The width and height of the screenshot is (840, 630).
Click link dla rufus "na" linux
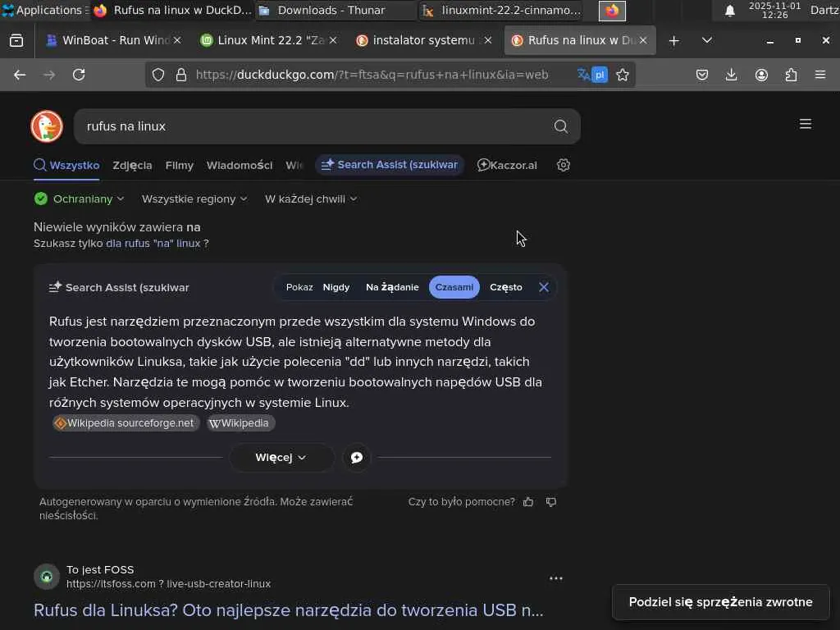(153, 243)
